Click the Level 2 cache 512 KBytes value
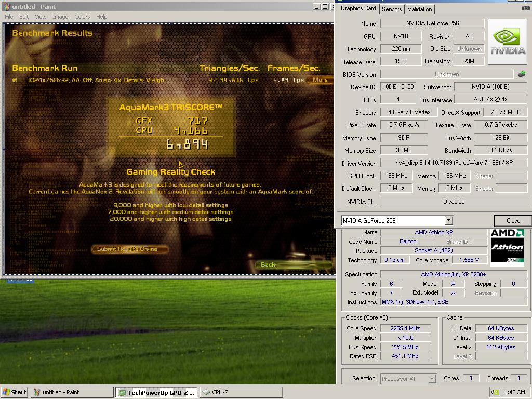Image resolution: width=532 pixels, height=399 pixels. pyautogui.click(x=501, y=347)
